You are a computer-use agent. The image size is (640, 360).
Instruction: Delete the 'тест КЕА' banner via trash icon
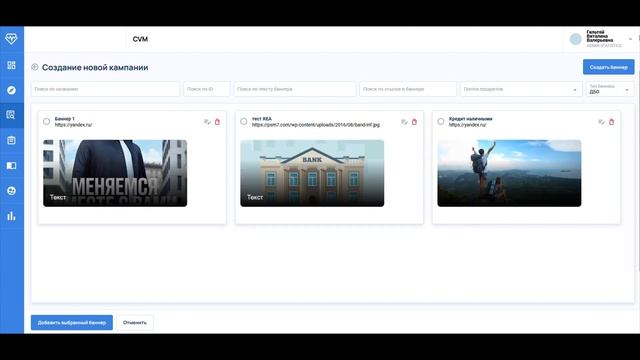click(414, 122)
